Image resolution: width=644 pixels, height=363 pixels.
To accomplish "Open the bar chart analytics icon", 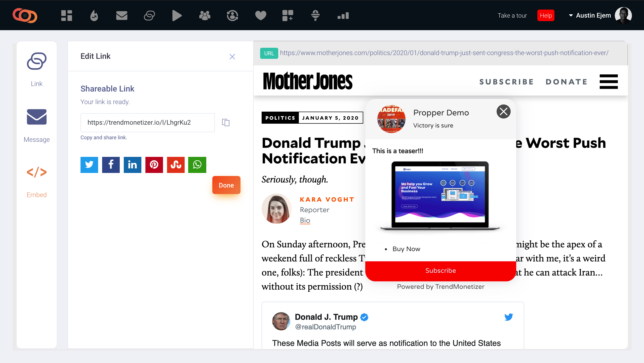I will coord(343,16).
